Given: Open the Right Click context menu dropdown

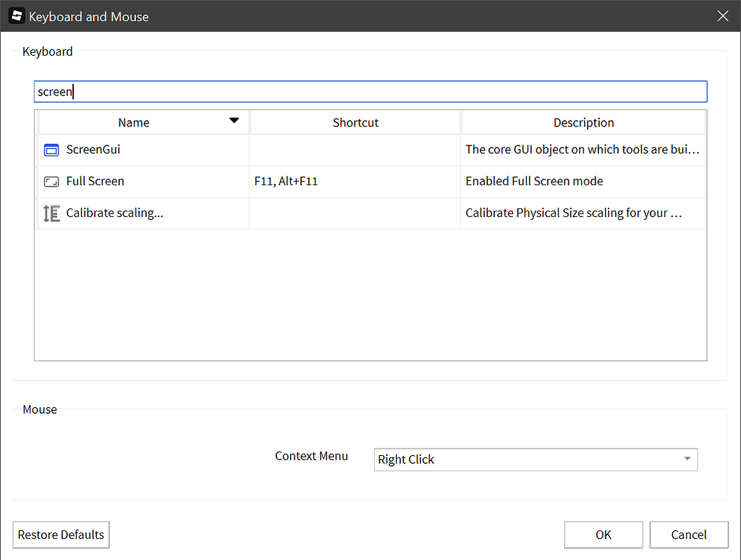Looking at the screenshot, I should [535, 459].
